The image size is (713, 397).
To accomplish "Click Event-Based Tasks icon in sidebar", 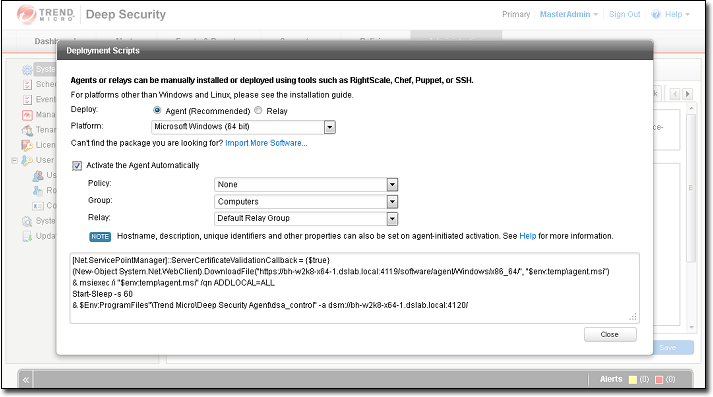I will click(x=27, y=100).
